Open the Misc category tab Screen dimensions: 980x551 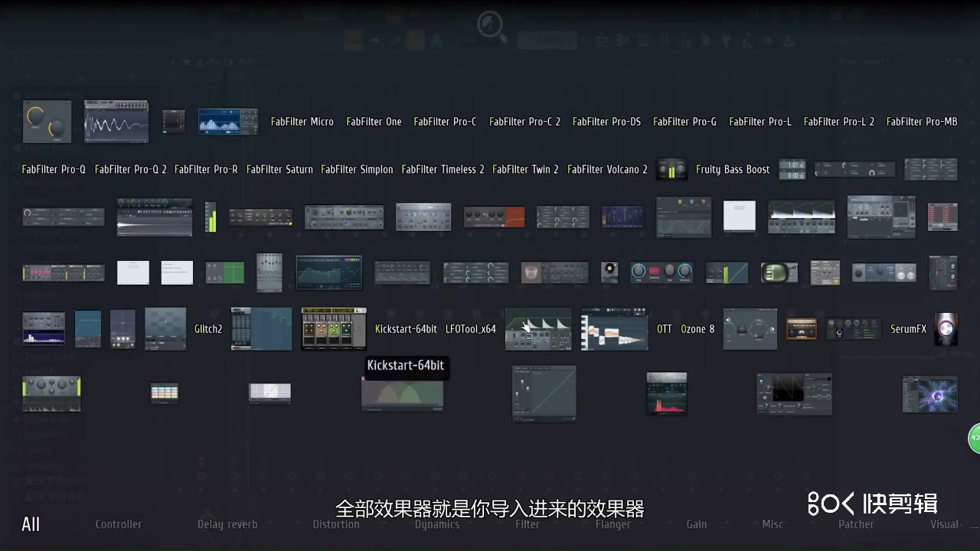tap(773, 524)
